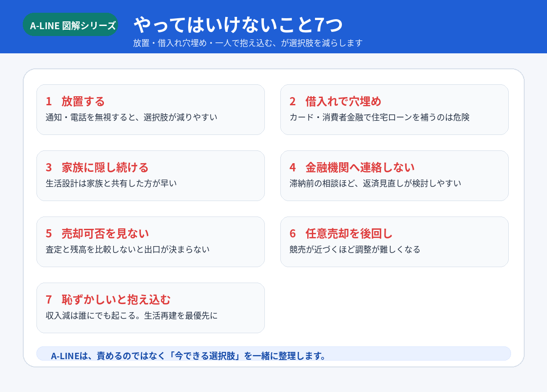Viewport: 547px width, 392px height.
Task: Click description 査定と残高を比較しないと
Action: 128,249
